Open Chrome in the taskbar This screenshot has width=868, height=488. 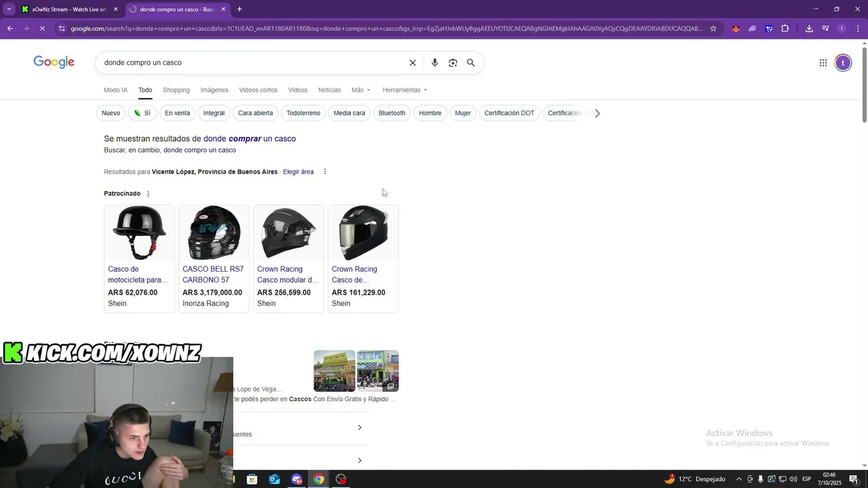pos(319,479)
